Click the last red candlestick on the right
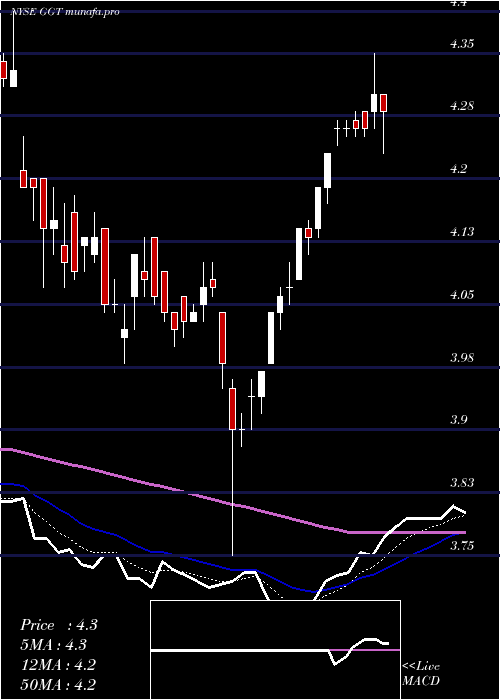Viewport: 500px width, 700px height. (x=383, y=103)
